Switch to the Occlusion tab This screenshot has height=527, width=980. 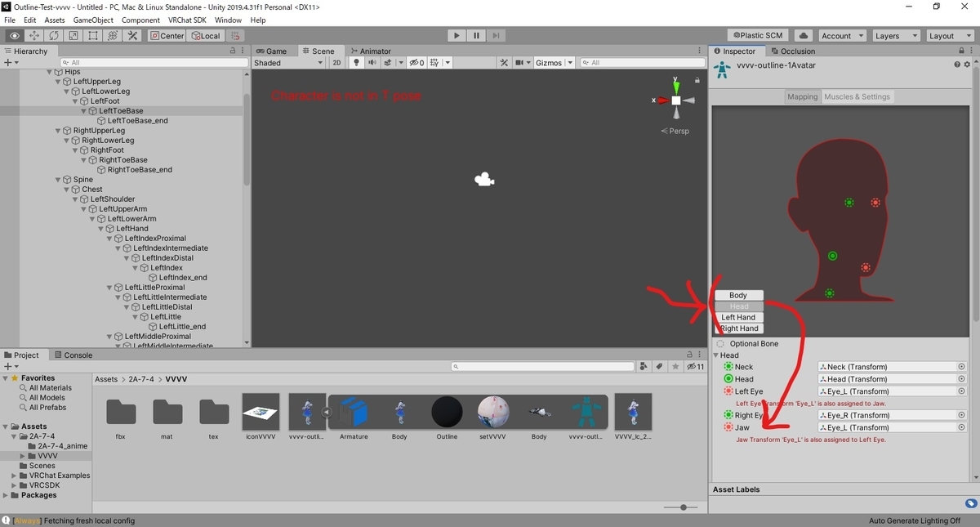pyautogui.click(x=792, y=51)
